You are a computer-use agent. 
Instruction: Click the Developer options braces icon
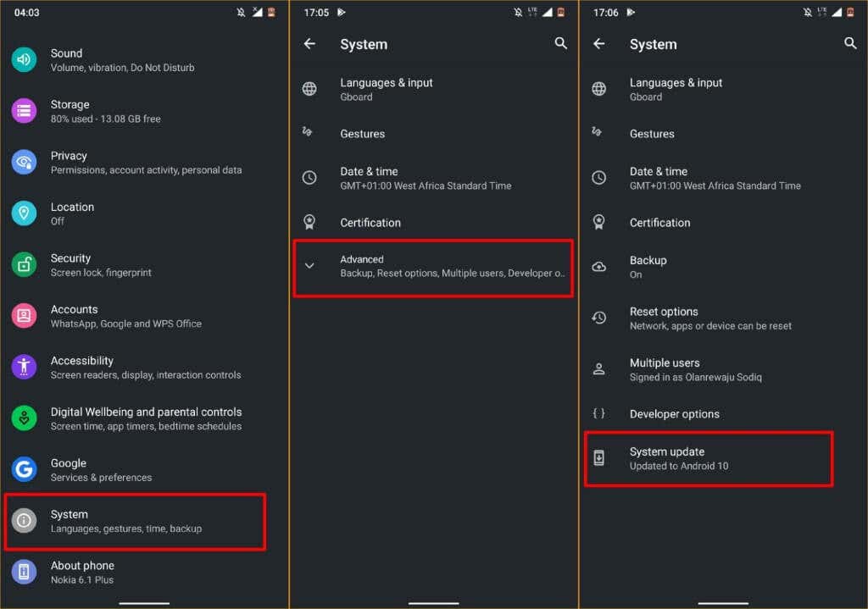600,413
